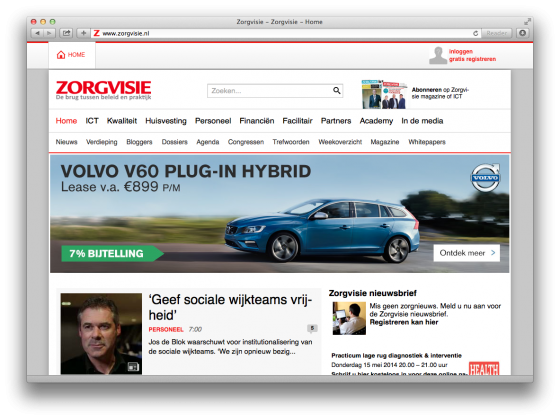Go to Magazine in the submenu

point(385,142)
